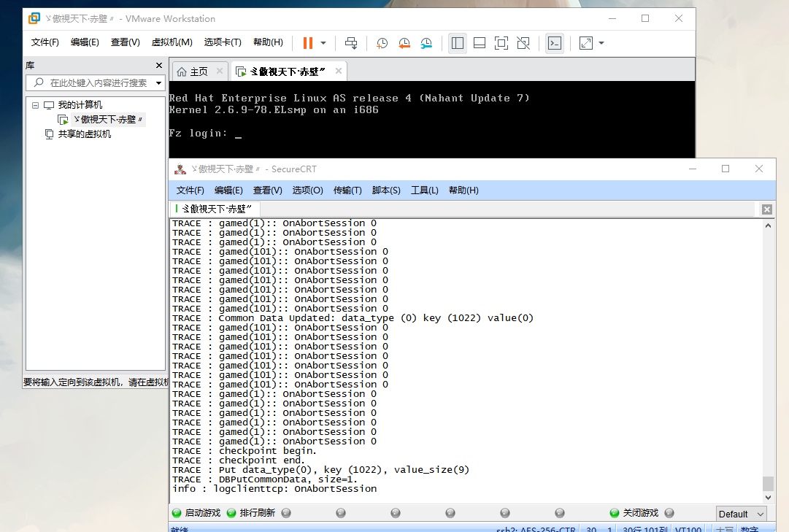Click the 'Common Data Updated' terminal line
Viewport: 789px width, 532px height.
tap(353, 318)
